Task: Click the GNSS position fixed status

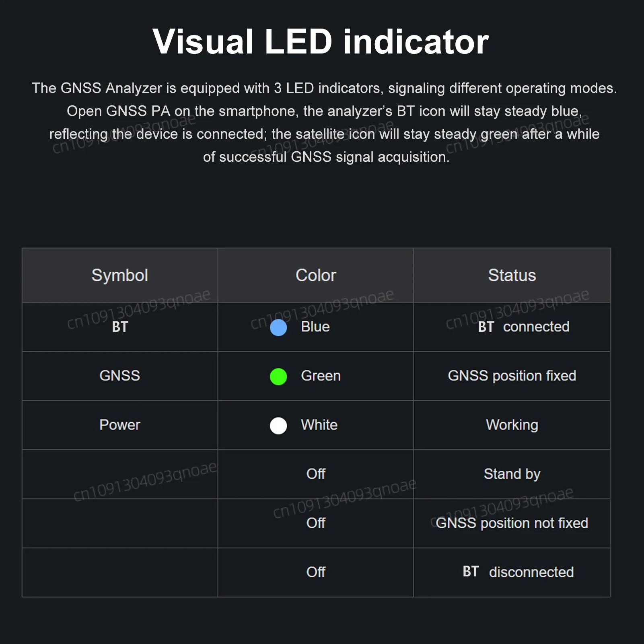Action: pyautogui.click(x=512, y=376)
